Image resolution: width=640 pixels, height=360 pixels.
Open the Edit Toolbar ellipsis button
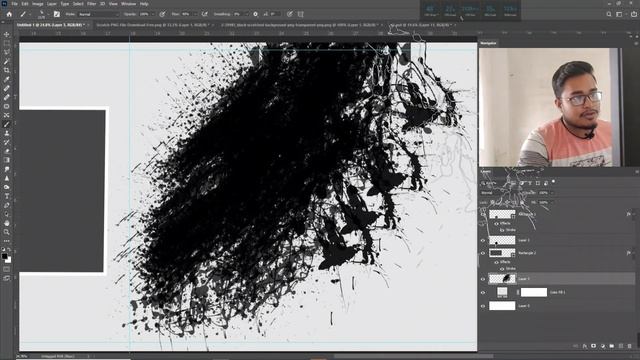click(7, 241)
